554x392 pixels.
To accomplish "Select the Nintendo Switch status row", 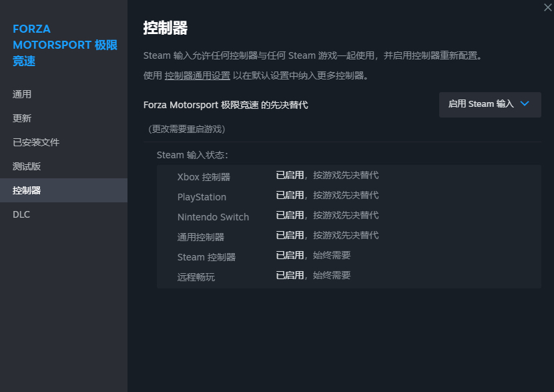I will pyautogui.click(x=214, y=215).
